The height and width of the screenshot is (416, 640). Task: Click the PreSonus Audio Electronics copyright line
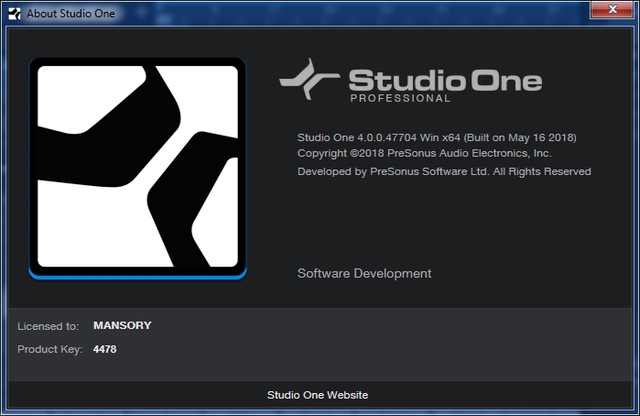[x=424, y=153]
